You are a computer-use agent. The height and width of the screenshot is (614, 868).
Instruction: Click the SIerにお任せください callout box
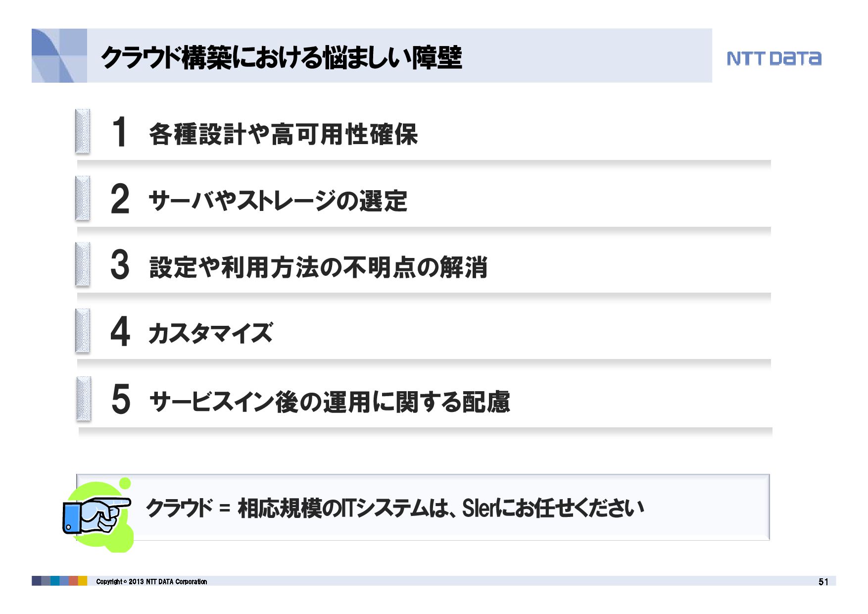(x=423, y=507)
